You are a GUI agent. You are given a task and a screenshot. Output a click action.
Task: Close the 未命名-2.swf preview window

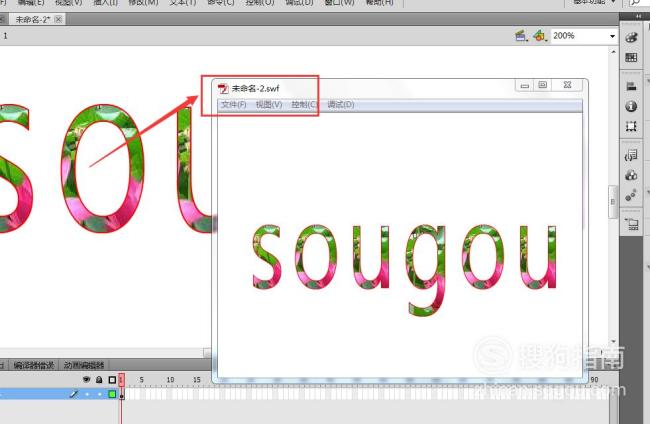tap(568, 85)
